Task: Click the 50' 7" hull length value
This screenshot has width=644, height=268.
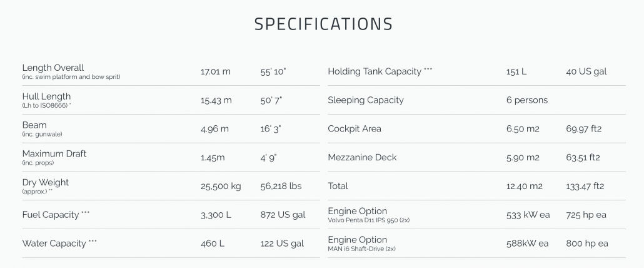Action: pyautogui.click(x=271, y=100)
